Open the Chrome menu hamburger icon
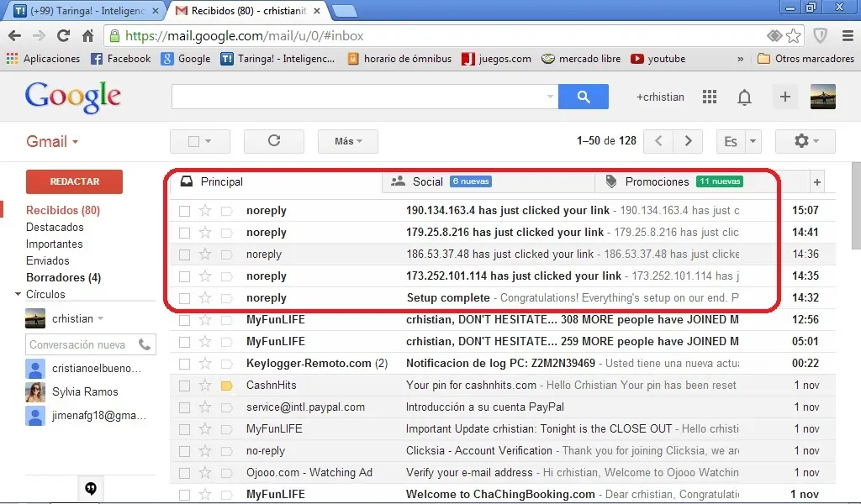861x504 pixels. [848, 36]
